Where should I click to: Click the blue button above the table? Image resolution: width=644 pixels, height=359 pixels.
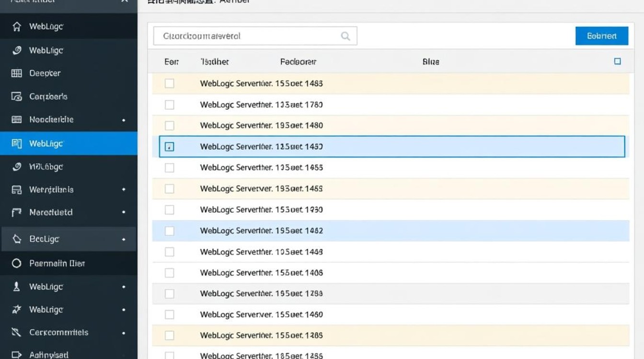click(x=601, y=36)
